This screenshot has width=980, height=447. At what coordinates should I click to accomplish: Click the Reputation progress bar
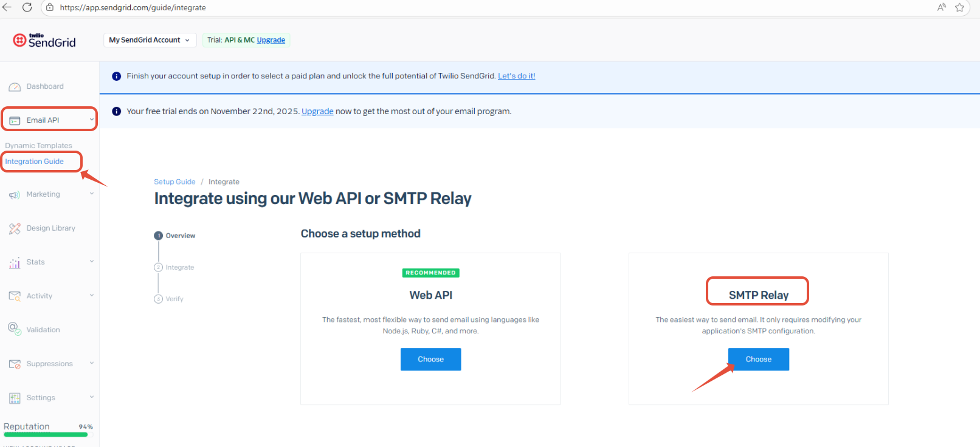46,434
